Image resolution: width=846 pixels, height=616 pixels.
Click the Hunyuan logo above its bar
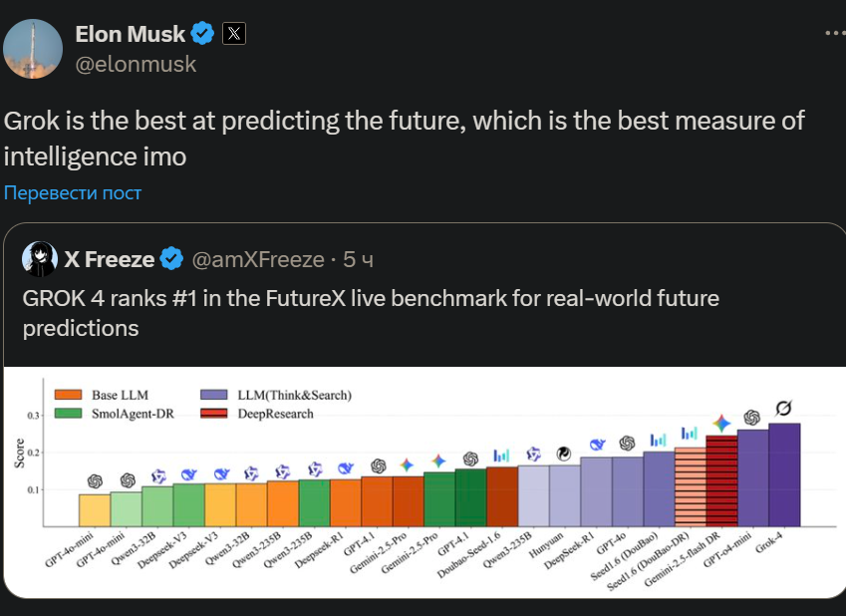(x=564, y=454)
